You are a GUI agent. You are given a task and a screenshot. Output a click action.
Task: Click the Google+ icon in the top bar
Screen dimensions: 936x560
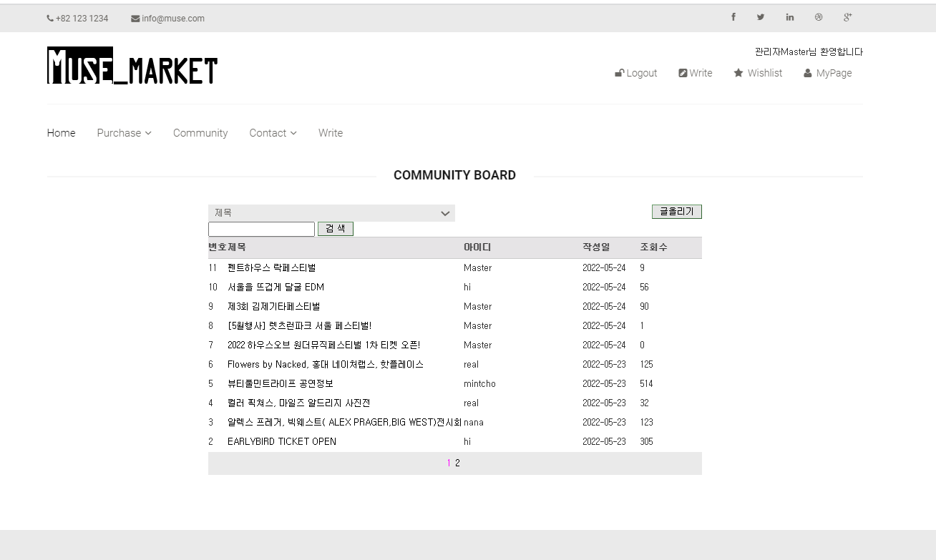[847, 16]
